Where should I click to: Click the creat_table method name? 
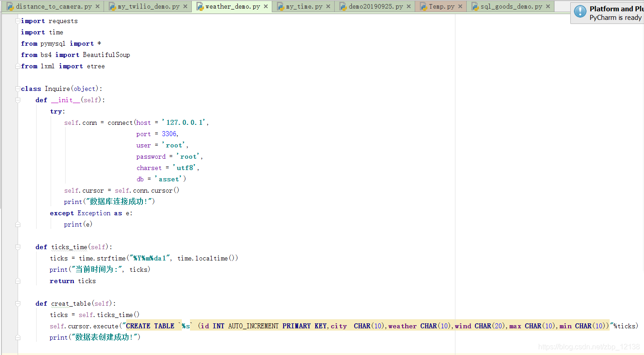click(71, 303)
